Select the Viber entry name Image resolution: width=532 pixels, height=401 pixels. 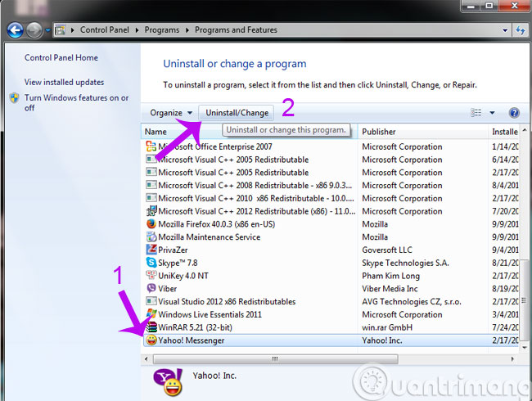[x=167, y=289]
